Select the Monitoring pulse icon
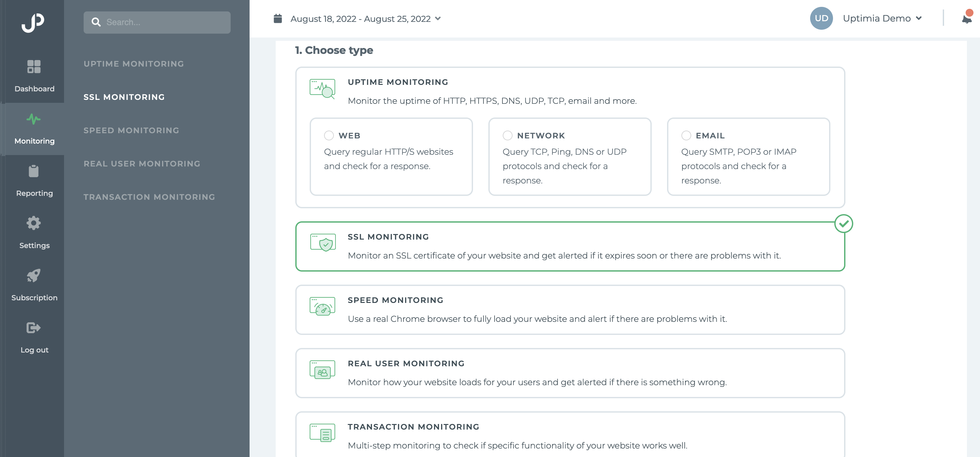 click(33, 119)
